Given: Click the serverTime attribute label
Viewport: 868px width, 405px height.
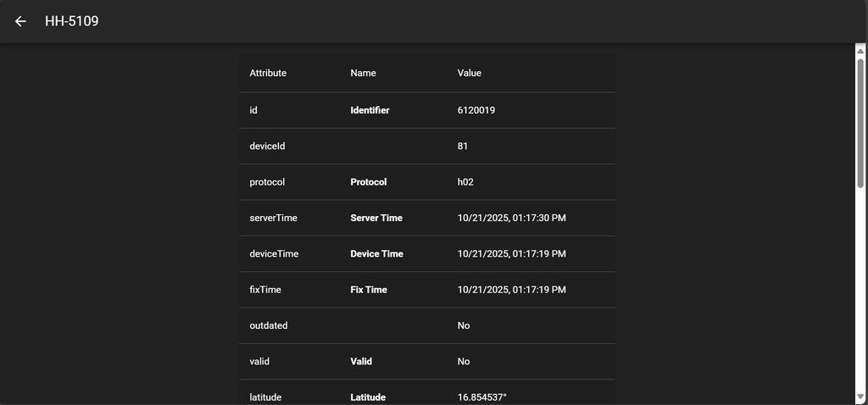Looking at the screenshot, I should tap(273, 218).
